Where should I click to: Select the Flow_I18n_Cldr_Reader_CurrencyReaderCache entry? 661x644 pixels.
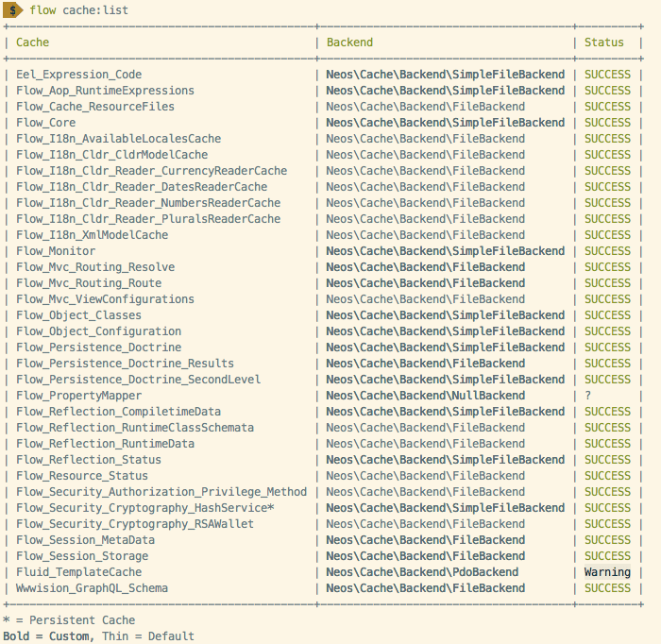click(151, 171)
